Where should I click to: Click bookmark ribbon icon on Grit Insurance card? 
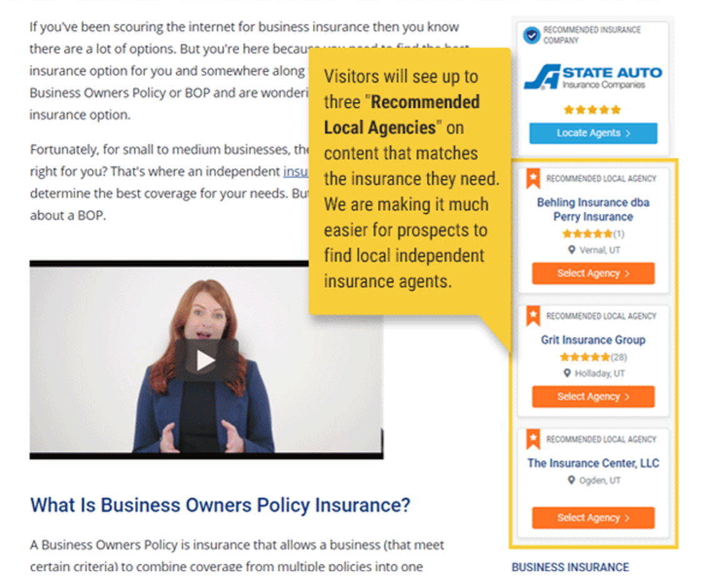pos(534,316)
